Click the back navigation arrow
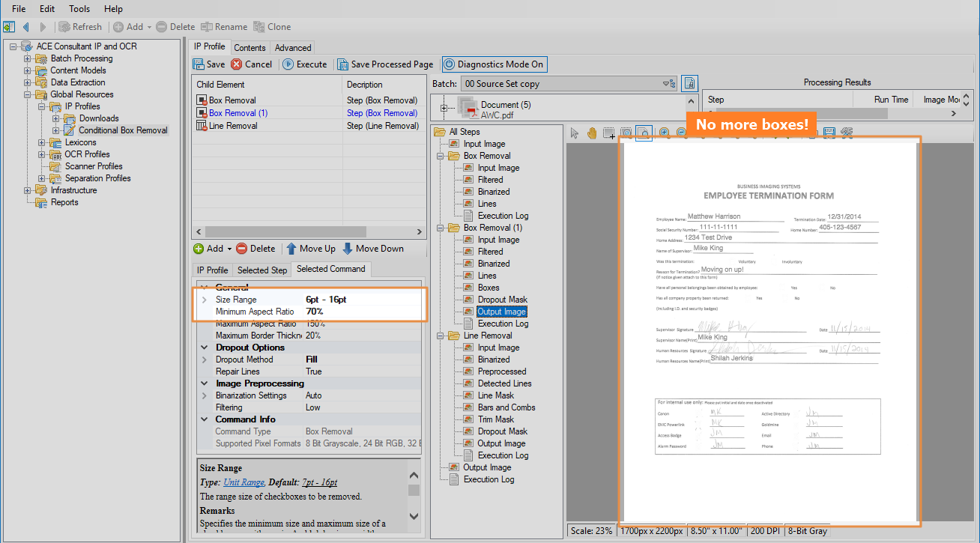Viewport: 980px width, 543px height. click(26, 27)
